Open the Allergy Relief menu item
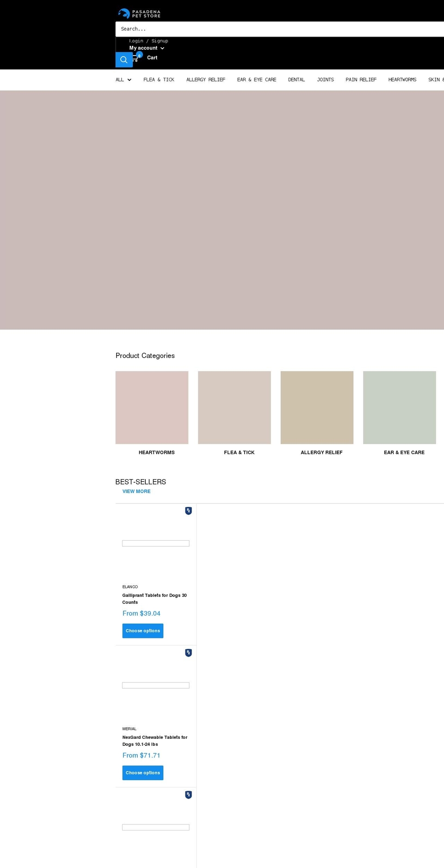 [206, 80]
